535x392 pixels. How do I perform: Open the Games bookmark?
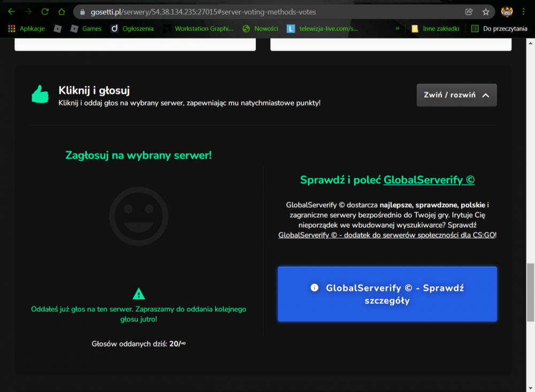(86, 29)
